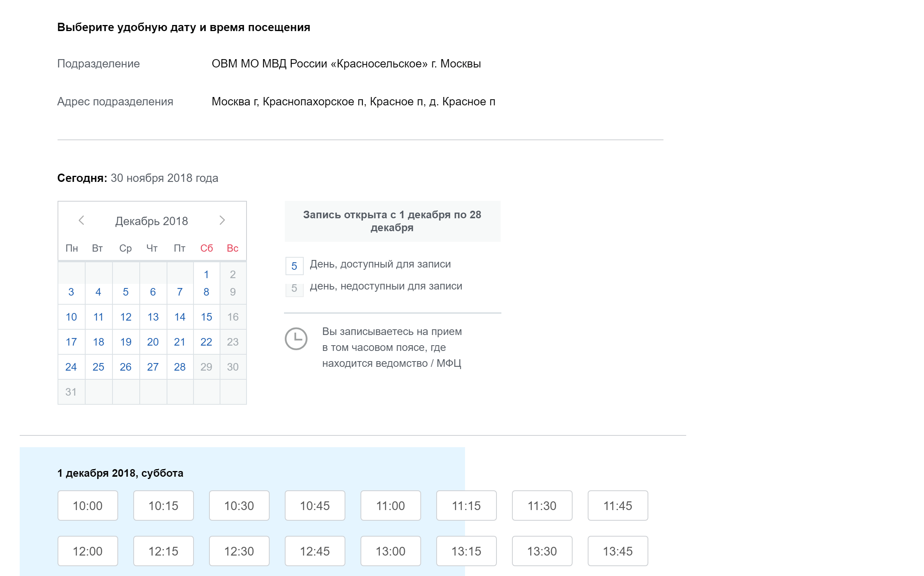Book the 10:00 time slot
The width and height of the screenshot is (924, 576).
(87, 506)
